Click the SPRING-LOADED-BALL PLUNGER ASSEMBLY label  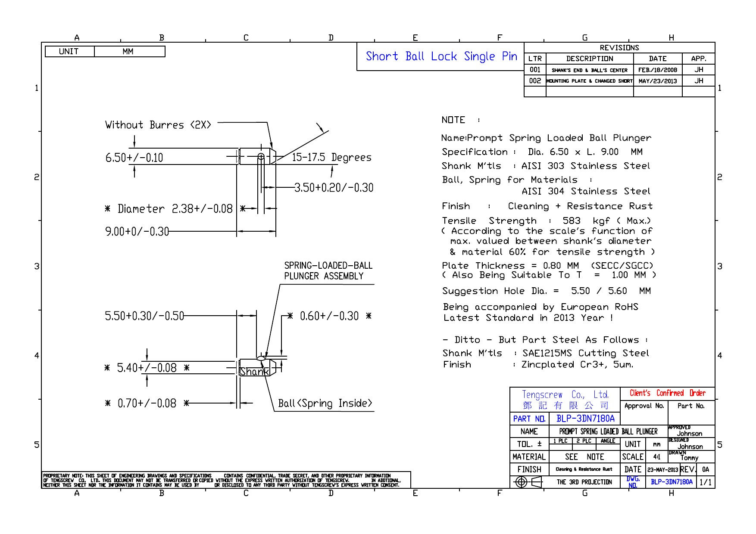tap(328, 271)
